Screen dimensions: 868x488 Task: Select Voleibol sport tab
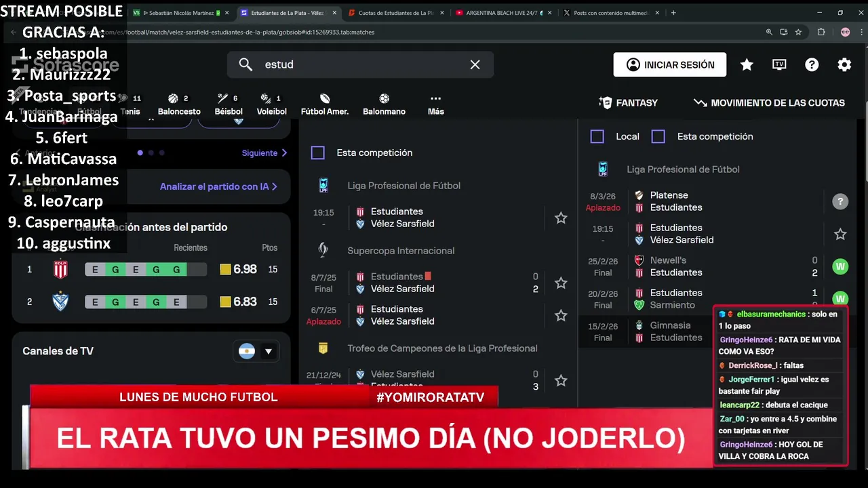(x=271, y=104)
